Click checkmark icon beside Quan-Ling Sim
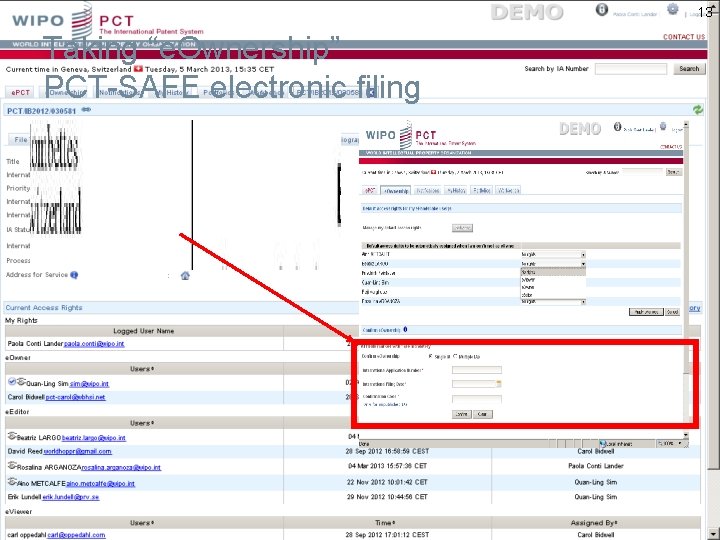Image resolution: width=720 pixels, height=540 pixels. point(12,382)
